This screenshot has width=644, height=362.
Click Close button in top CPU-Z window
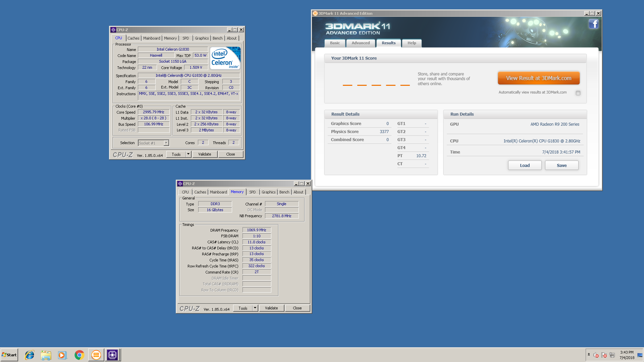point(230,154)
